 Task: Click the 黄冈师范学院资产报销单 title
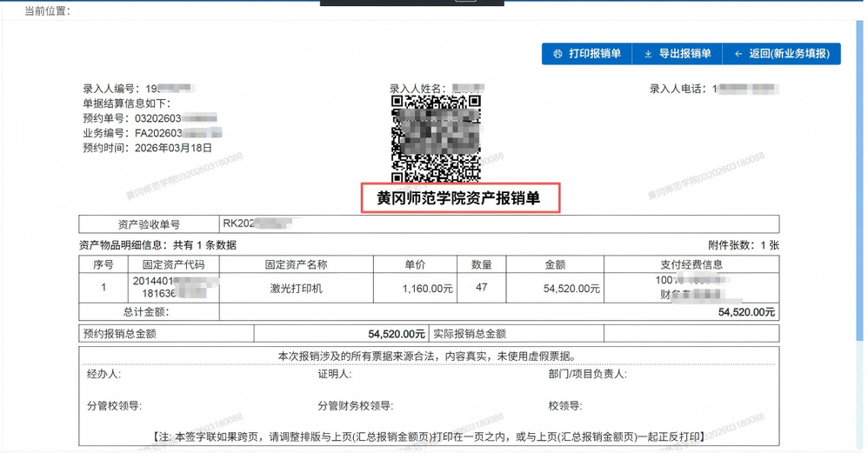[x=458, y=198]
